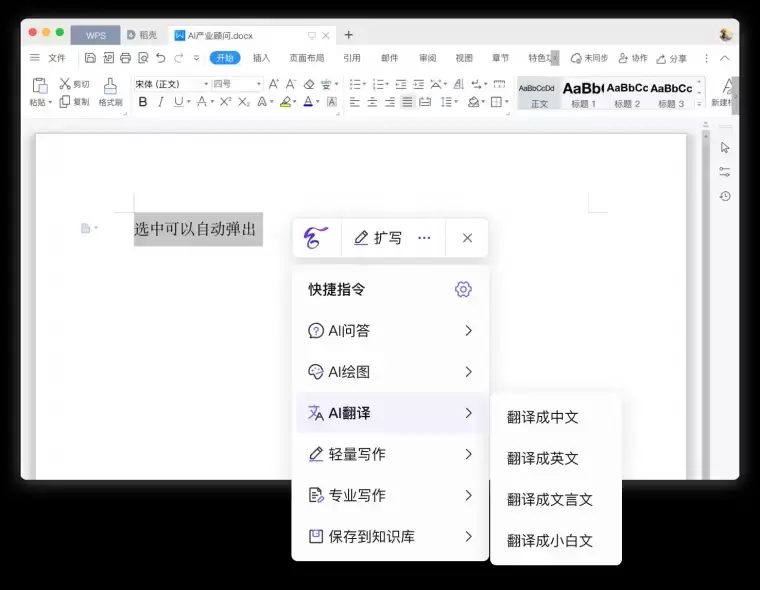Open the font name dropdown 宋体 (正文)

171,84
